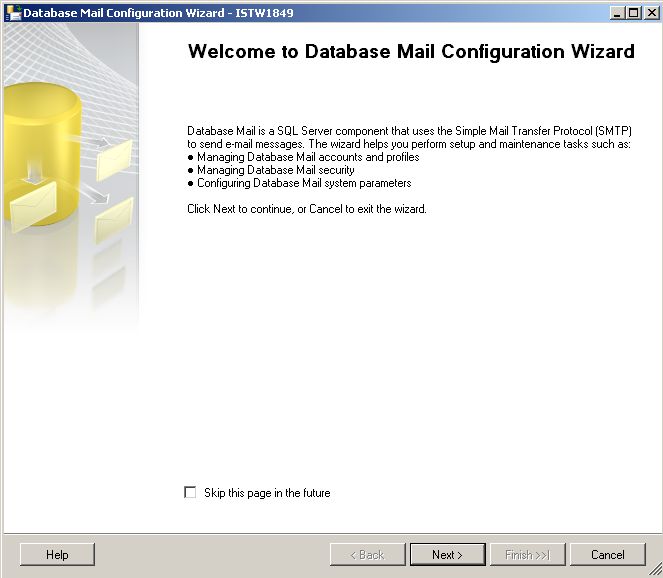The width and height of the screenshot is (663, 578).
Task: Maximize the wizard window
Action: [x=634, y=13]
